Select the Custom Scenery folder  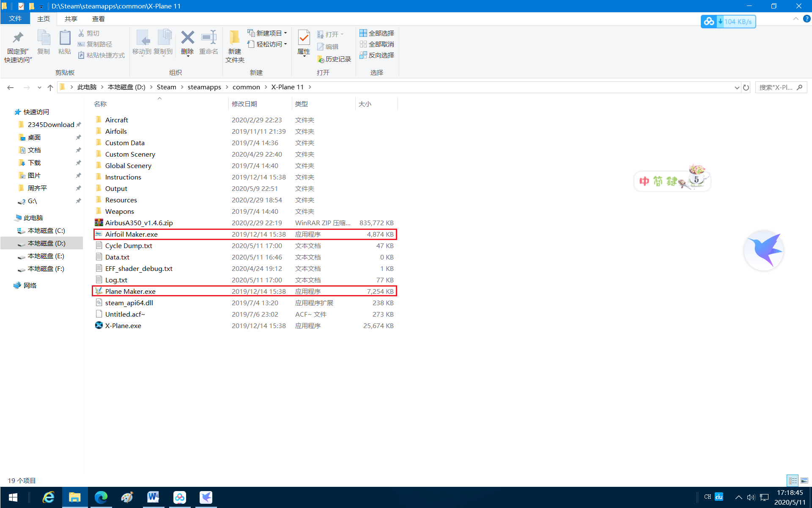[130, 154]
